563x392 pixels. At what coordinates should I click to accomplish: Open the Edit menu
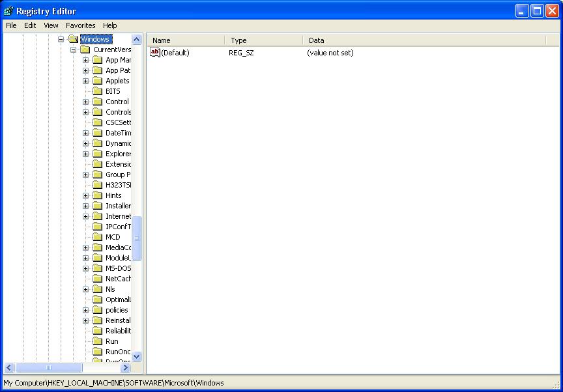pyautogui.click(x=30, y=25)
